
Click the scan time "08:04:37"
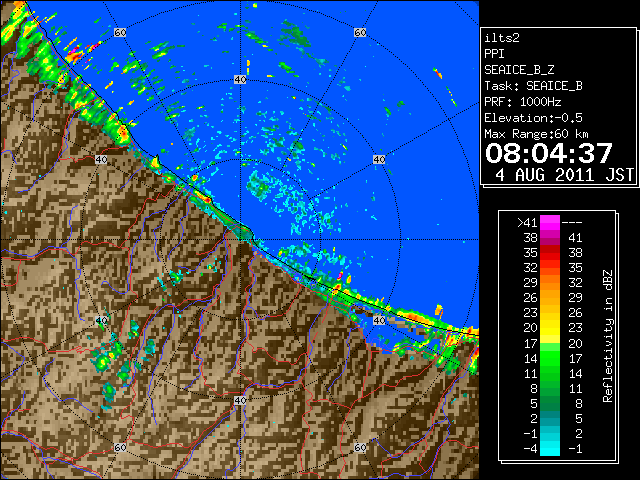pyautogui.click(x=549, y=153)
